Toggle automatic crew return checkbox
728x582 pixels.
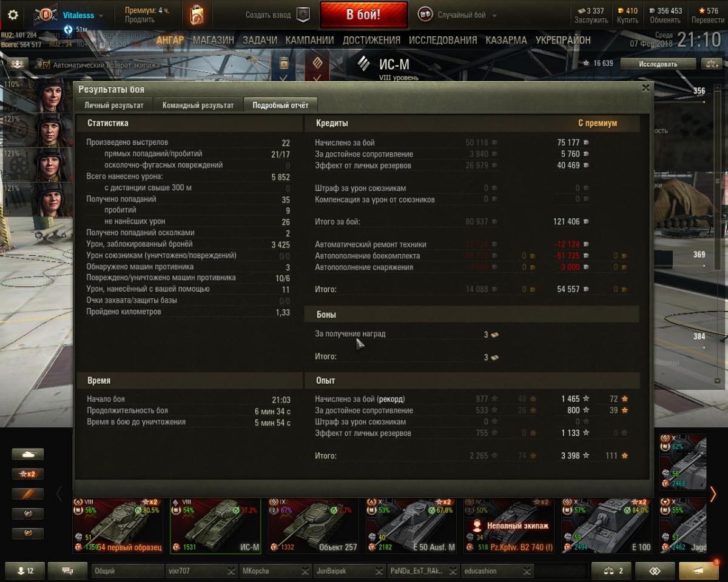click(x=45, y=64)
